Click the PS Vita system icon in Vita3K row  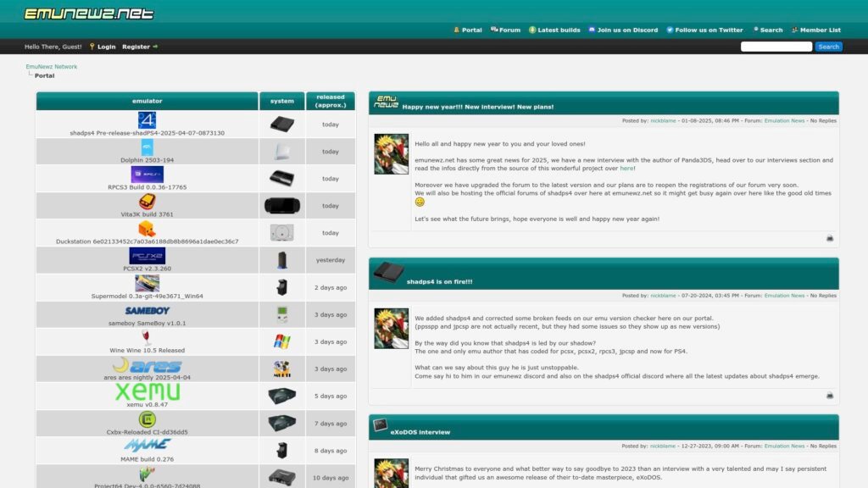tap(281, 205)
